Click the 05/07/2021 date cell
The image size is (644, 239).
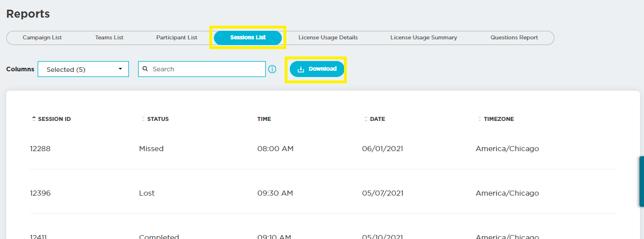coord(382,193)
